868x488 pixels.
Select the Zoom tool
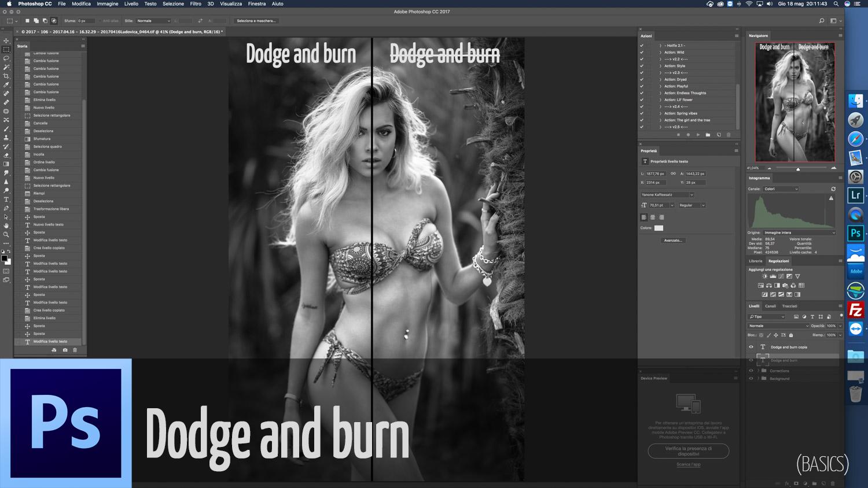[x=6, y=235]
